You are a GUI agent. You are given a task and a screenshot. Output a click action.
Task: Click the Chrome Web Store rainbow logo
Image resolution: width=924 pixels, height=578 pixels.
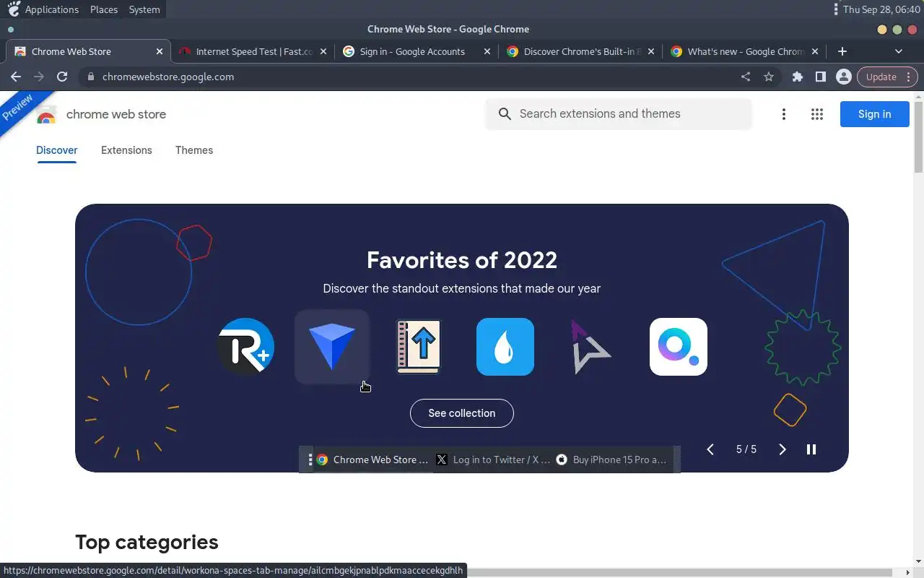46,115
